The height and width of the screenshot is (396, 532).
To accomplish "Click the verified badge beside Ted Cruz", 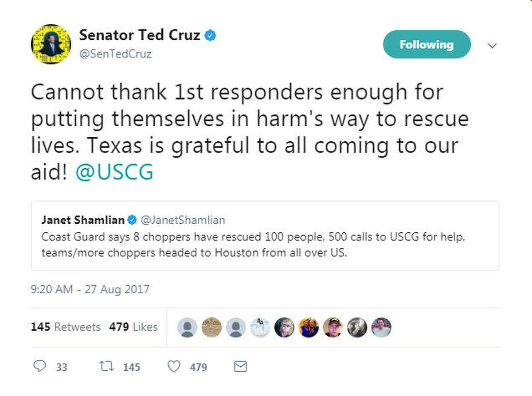I will 211,35.
